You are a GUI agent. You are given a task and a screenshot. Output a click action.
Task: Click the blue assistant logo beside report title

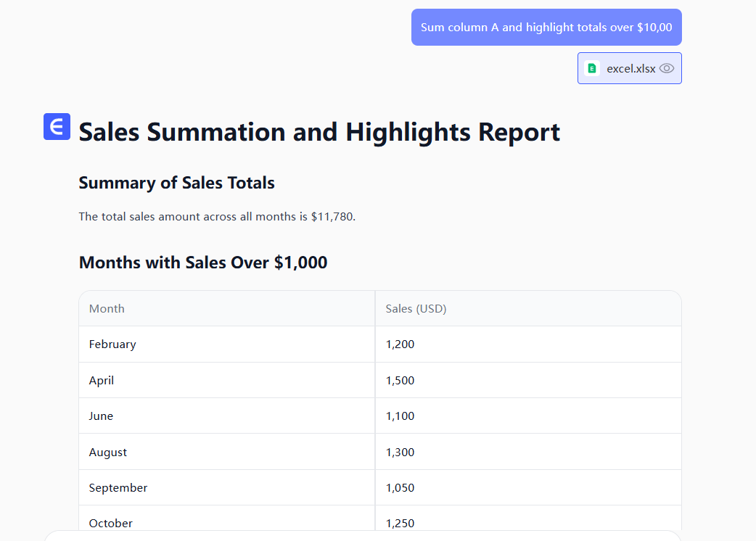pos(57,126)
